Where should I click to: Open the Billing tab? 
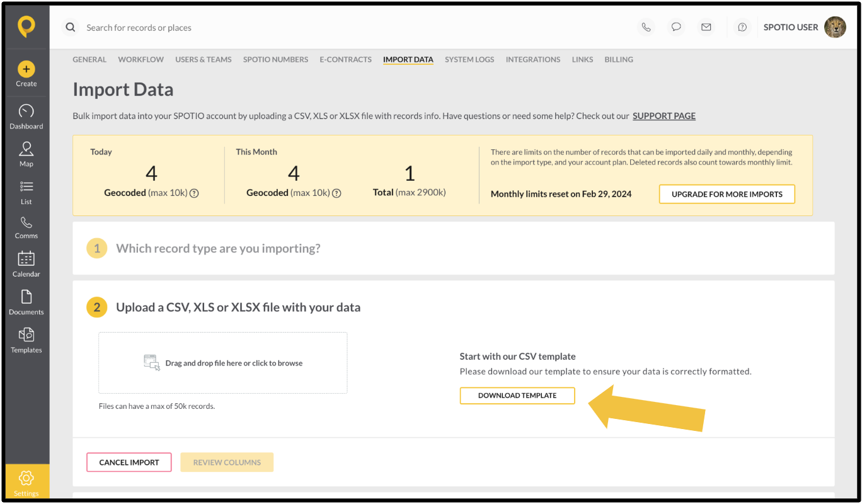pos(619,59)
